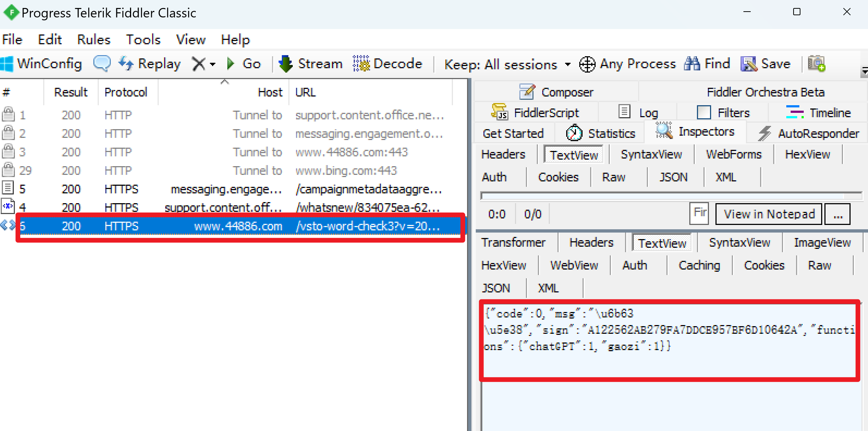
Task: Click inside the response TextView JSON text
Action: [669, 330]
